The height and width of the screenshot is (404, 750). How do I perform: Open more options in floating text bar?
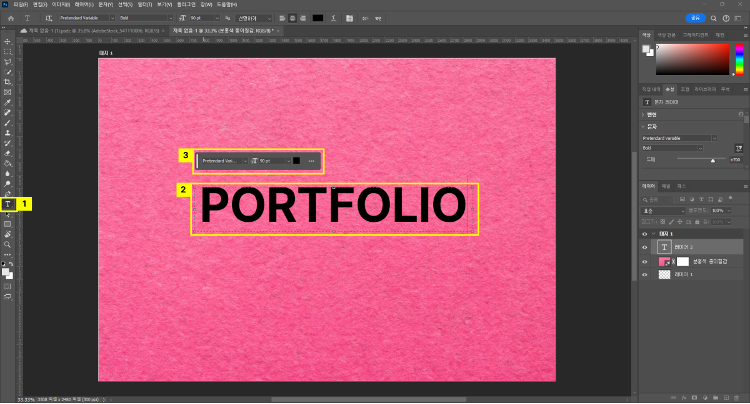click(x=311, y=161)
